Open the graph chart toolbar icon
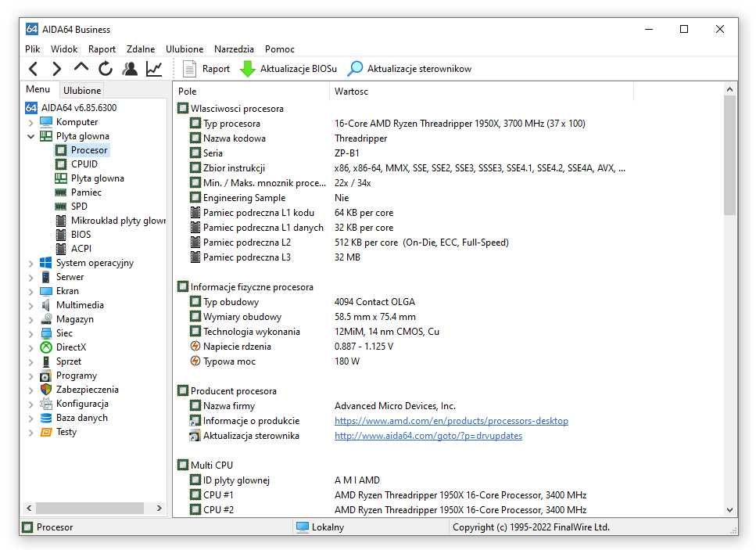Screen dimensions: 756x550 [154, 69]
